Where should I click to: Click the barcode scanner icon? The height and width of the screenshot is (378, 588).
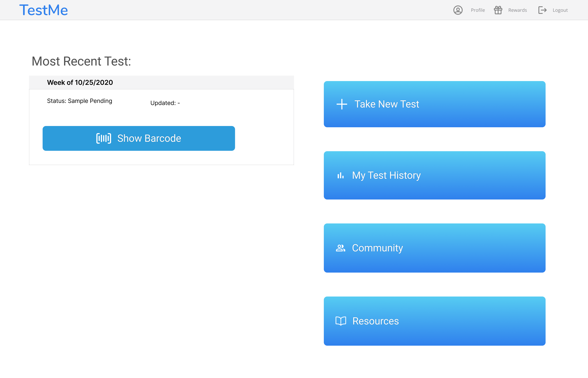click(x=104, y=138)
